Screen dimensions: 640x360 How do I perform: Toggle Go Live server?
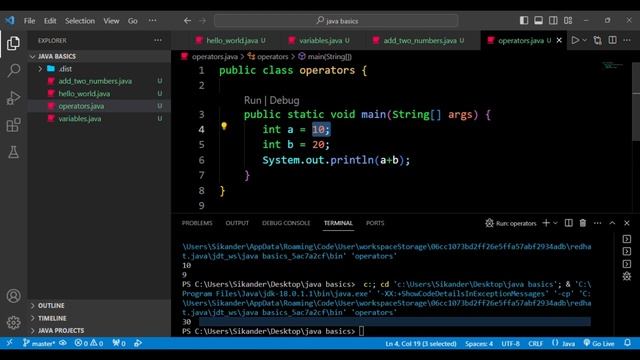[x=598, y=343]
